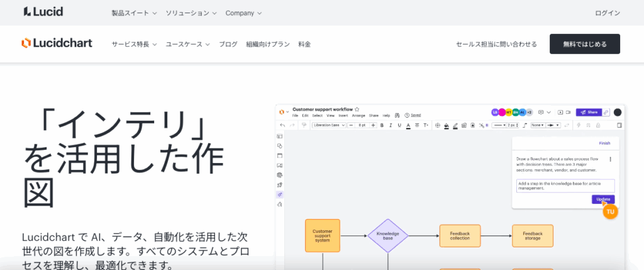Open the bottom sidebar bucket icon
The height and width of the screenshot is (270, 644).
coord(280,205)
